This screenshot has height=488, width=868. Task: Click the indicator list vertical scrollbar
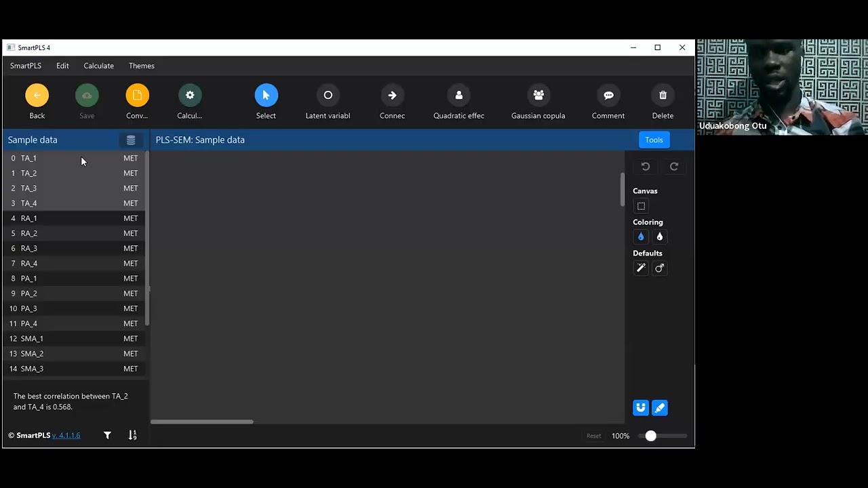pos(146,237)
